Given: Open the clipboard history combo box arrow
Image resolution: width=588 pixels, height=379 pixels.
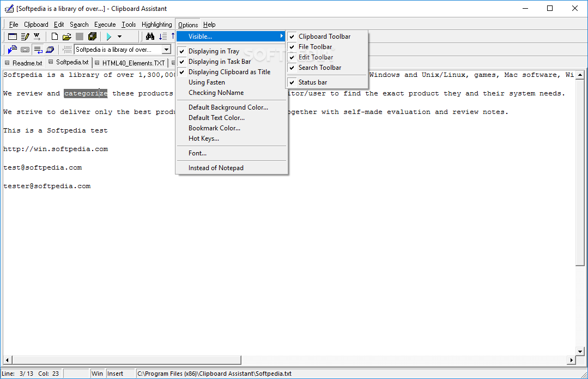Looking at the screenshot, I should pos(167,50).
